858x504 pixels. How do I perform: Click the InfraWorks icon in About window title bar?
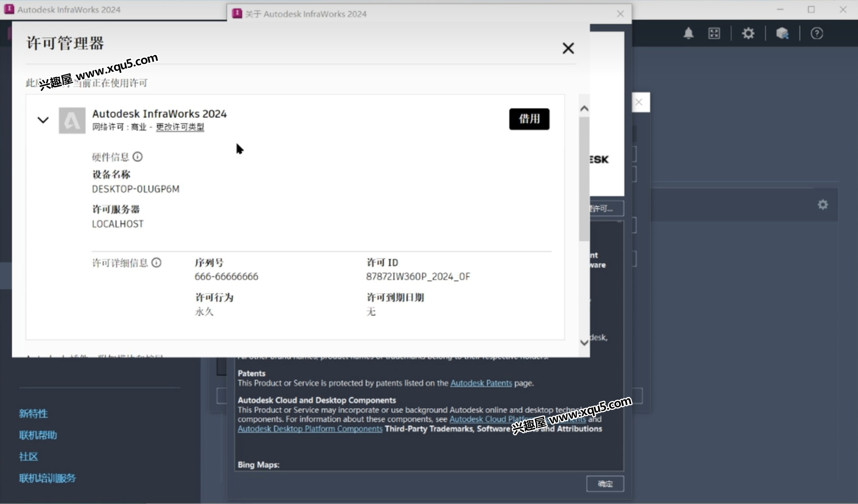tap(237, 14)
